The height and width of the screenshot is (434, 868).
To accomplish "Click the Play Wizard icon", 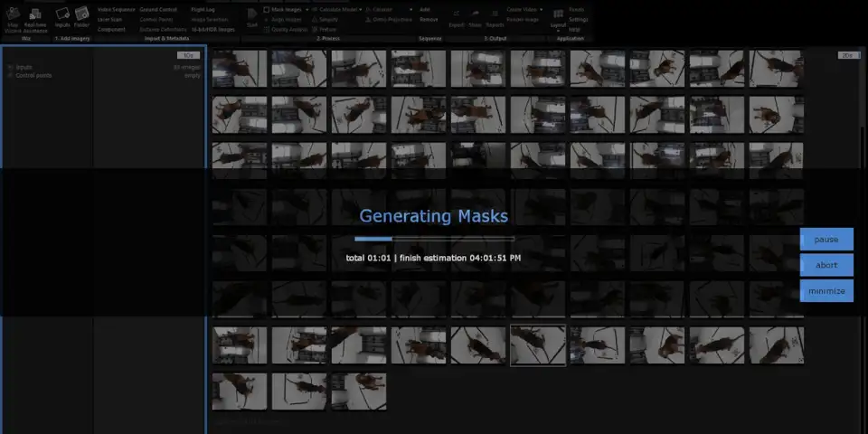I will pyautogui.click(x=12, y=16).
